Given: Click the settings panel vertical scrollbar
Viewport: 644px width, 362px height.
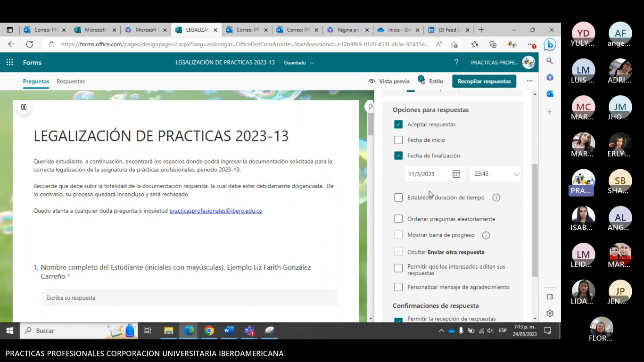Looking at the screenshot, I should tap(535, 220).
